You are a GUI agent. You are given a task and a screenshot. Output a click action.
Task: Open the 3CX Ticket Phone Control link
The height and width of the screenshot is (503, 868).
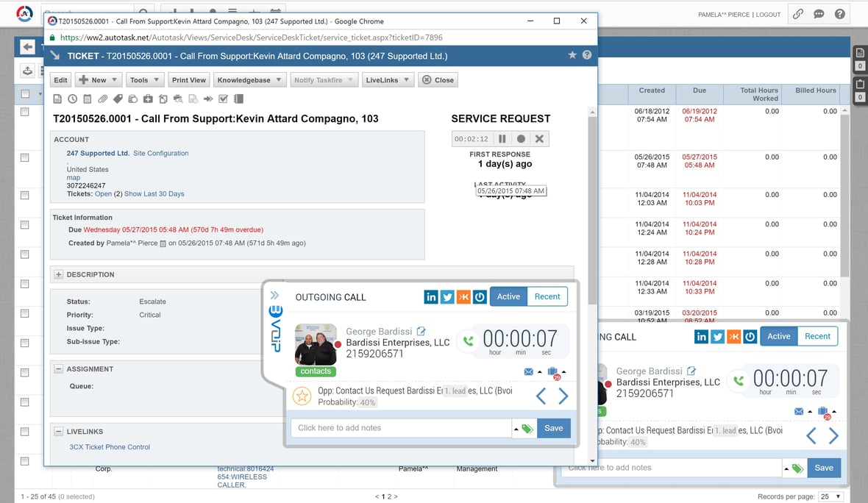(110, 447)
